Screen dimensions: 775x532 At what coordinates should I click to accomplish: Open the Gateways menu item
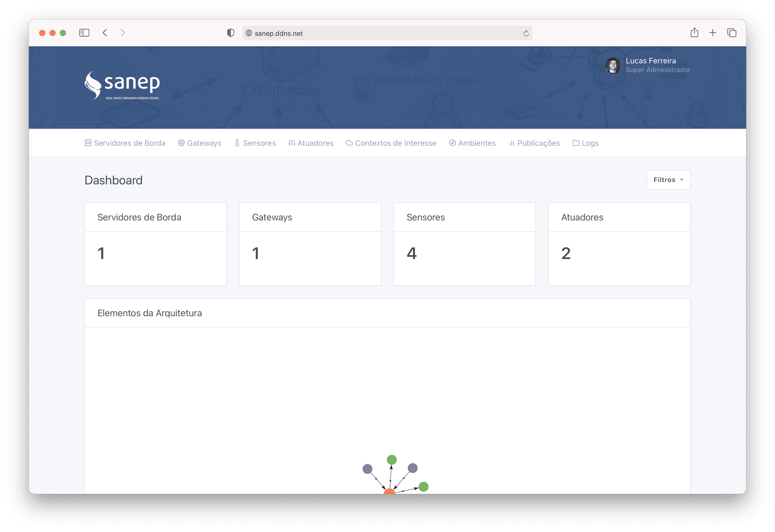point(199,143)
